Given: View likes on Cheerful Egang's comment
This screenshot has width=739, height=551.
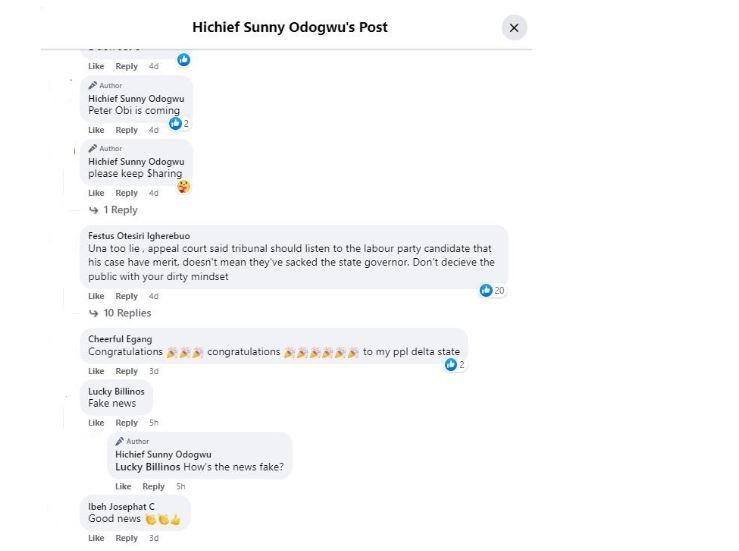Looking at the screenshot, I should point(455,364).
